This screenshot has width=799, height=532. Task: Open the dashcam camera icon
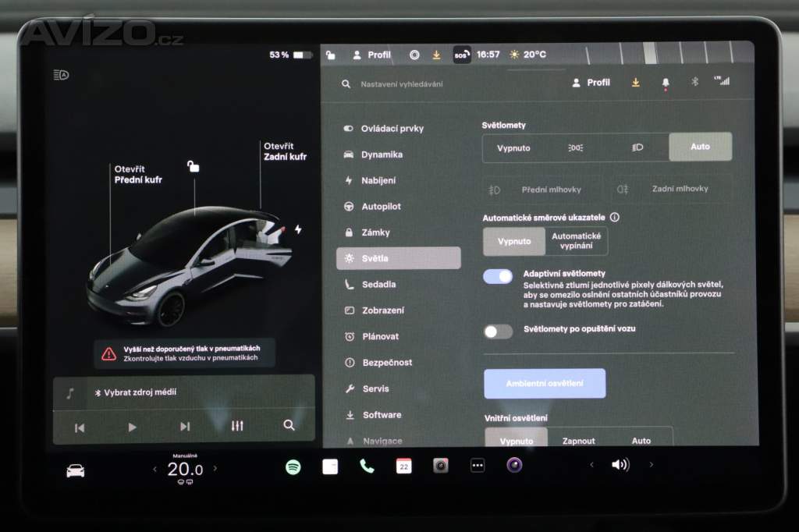(x=441, y=466)
